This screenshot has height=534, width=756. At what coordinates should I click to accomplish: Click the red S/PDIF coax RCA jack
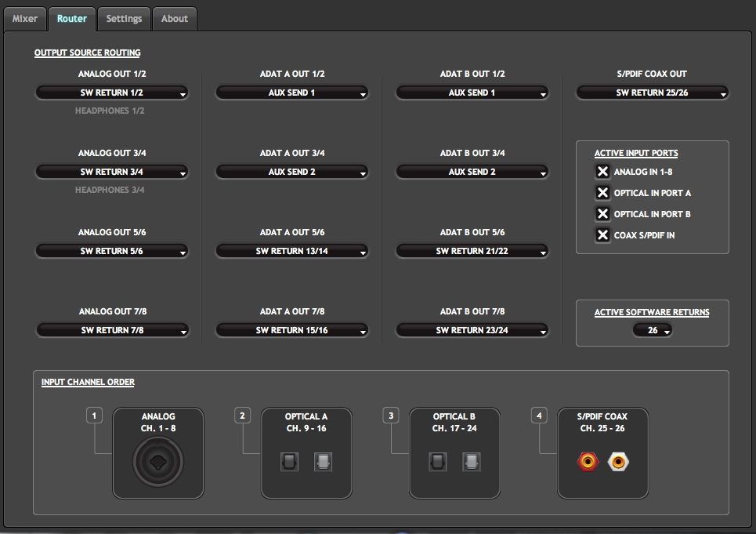tap(586, 462)
